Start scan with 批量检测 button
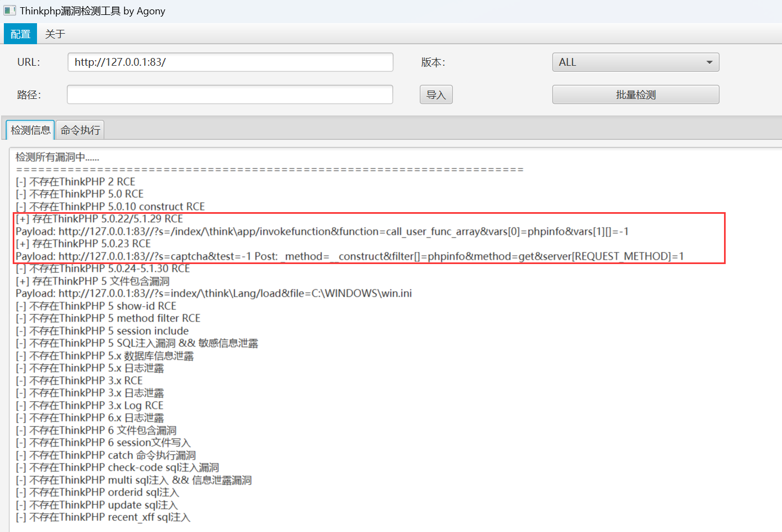The height and width of the screenshot is (532, 782). [636, 94]
